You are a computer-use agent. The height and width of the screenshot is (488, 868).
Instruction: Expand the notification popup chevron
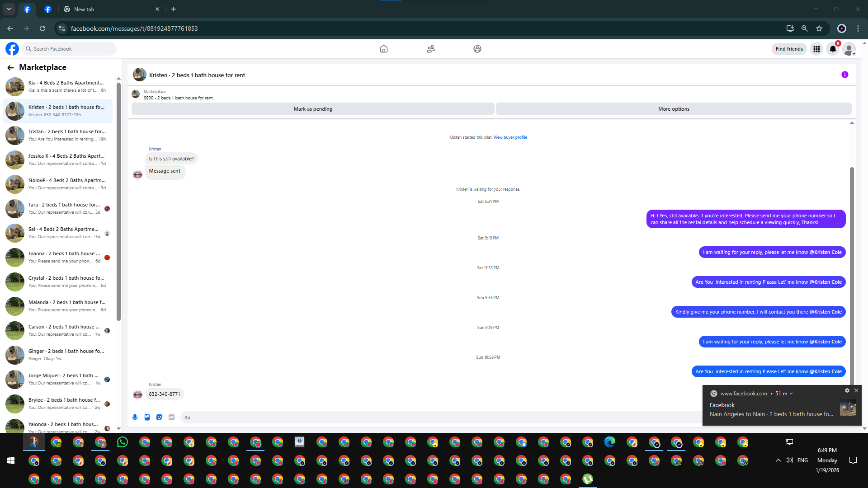791,394
